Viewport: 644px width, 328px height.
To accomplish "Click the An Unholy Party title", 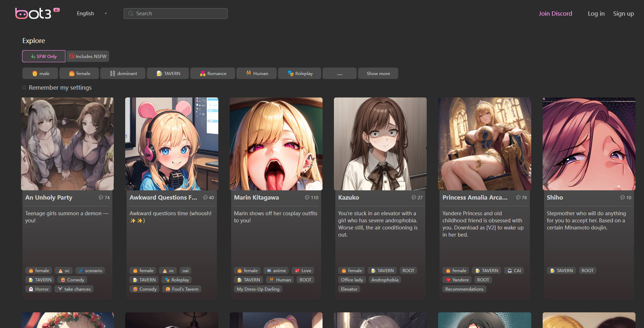I will [49, 197].
